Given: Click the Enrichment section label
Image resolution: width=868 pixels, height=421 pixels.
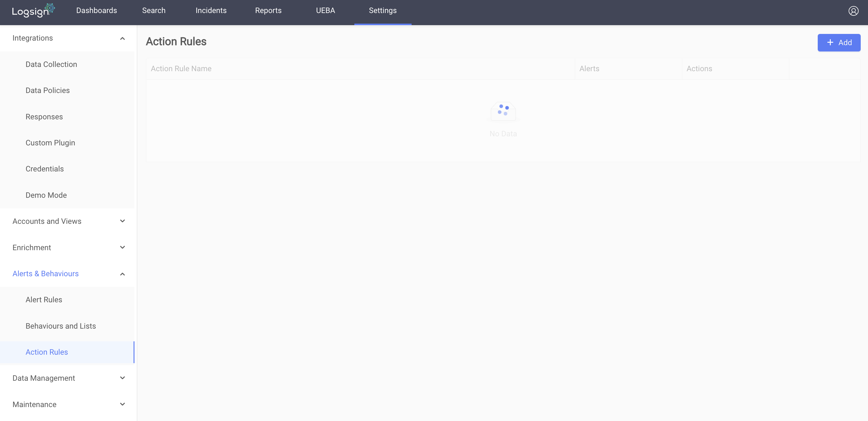Looking at the screenshot, I should (32, 247).
